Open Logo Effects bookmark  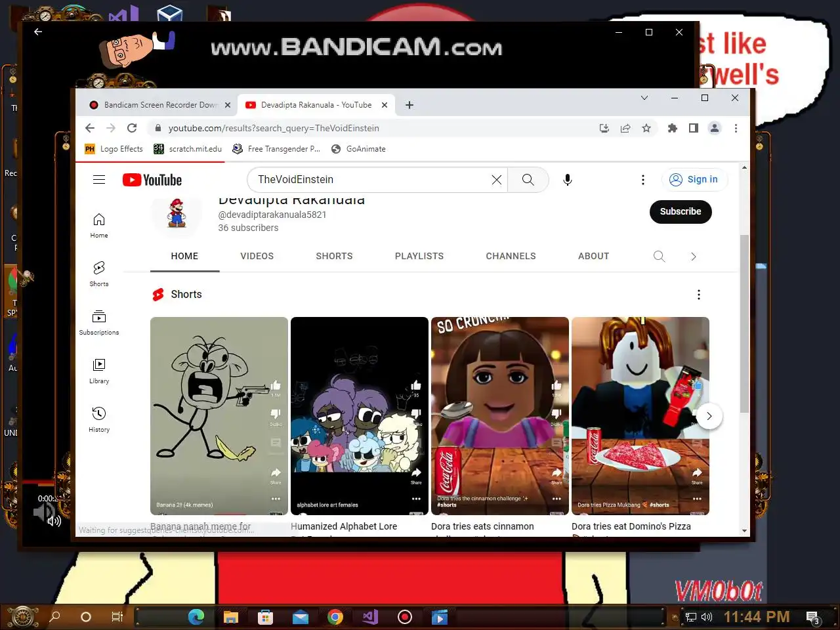(x=114, y=149)
